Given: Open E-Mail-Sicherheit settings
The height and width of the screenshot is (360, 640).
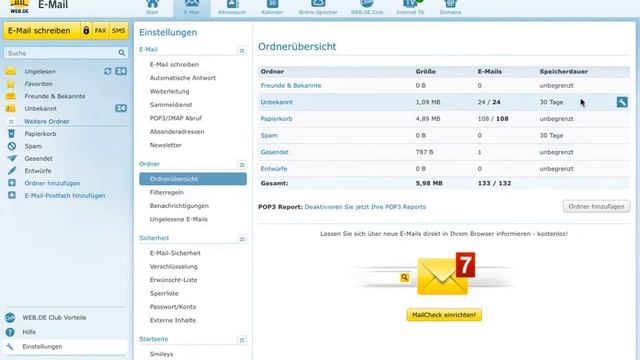Looking at the screenshot, I should coord(175,253).
